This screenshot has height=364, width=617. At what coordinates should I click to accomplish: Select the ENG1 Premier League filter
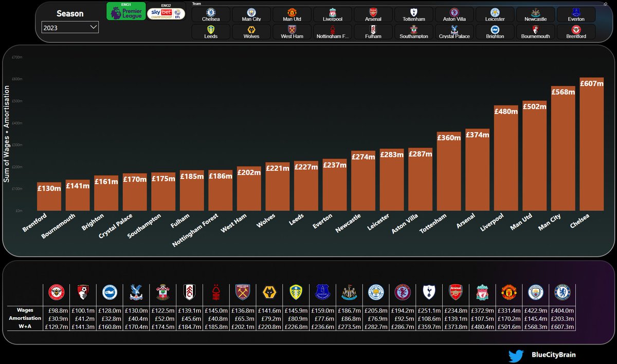[x=126, y=12]
